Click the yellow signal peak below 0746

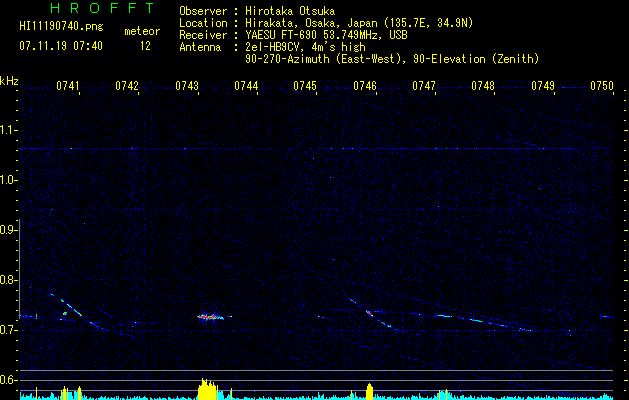coord(369,391)
